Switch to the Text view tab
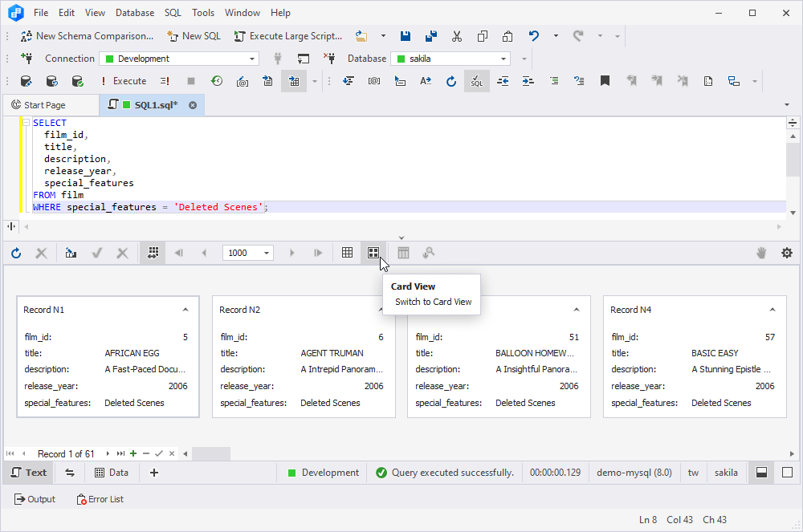 point(29,473)
